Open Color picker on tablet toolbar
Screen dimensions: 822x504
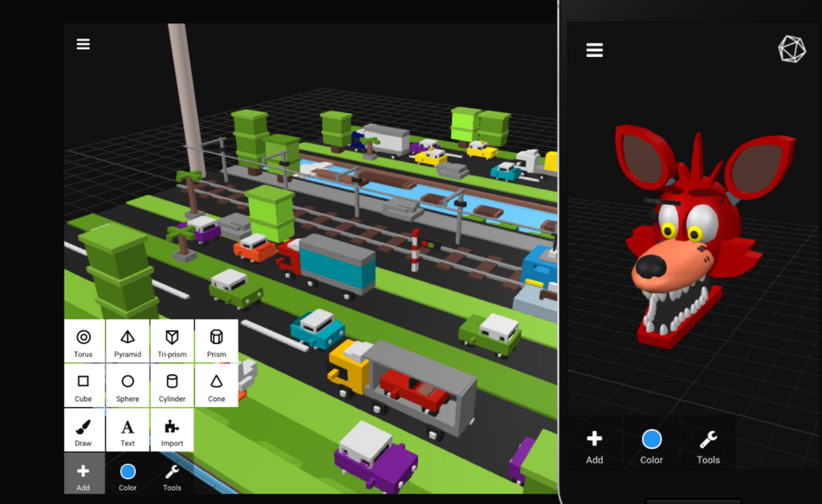(128, 474)
